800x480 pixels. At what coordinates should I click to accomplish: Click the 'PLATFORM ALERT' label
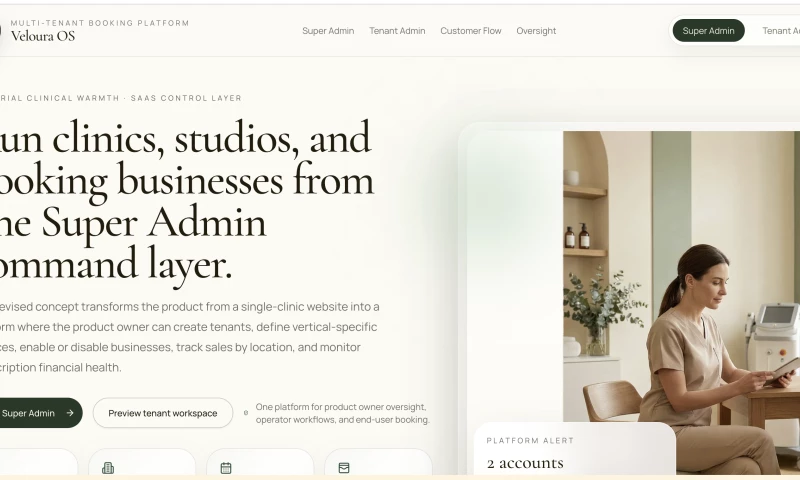tap(530, 440)
